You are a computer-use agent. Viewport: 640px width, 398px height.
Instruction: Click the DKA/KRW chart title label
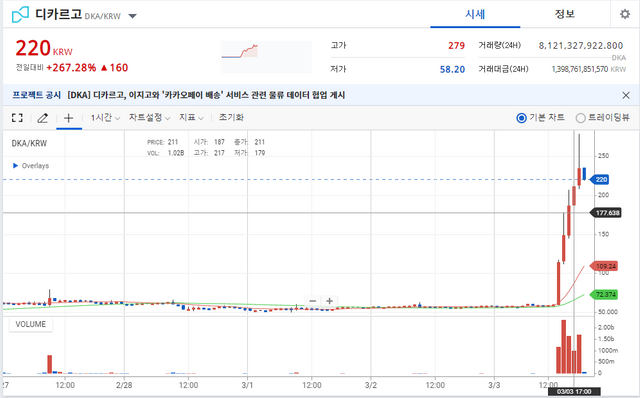tap(29, 143)
